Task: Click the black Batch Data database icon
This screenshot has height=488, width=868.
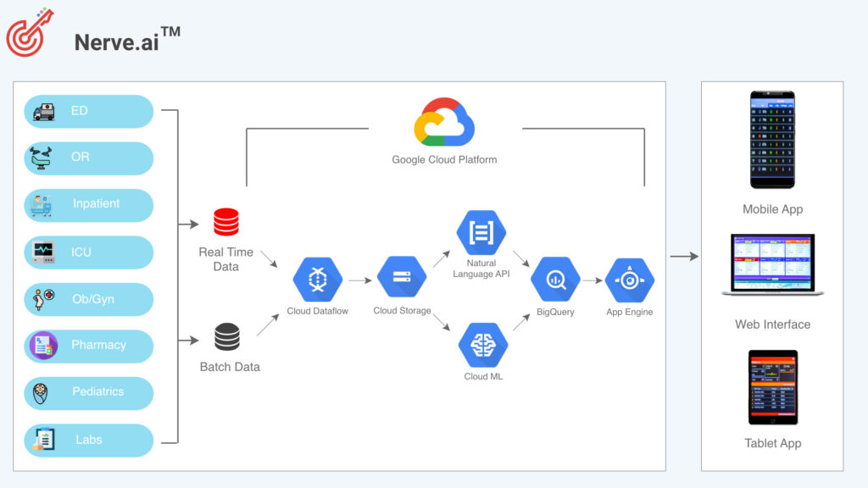Action: [227, 337]
